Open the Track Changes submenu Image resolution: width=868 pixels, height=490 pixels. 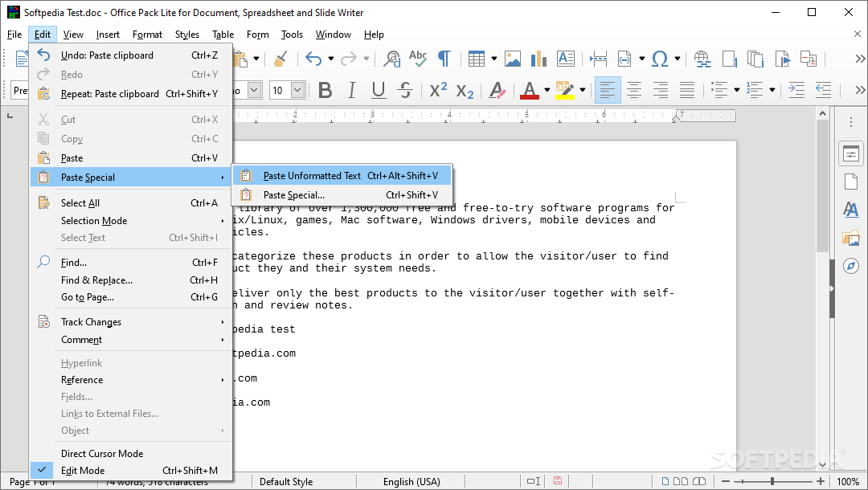pos(131,322)
